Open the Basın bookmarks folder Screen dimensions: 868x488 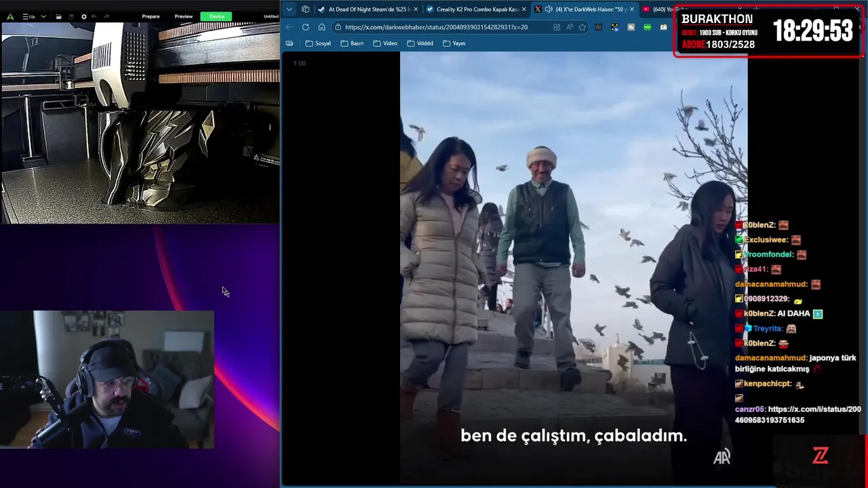pyautogui.click(x=352, y=43)
